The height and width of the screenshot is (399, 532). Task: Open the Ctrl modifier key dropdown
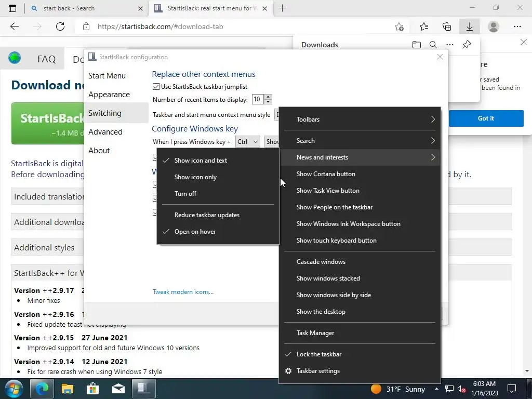tap(248, 142)
